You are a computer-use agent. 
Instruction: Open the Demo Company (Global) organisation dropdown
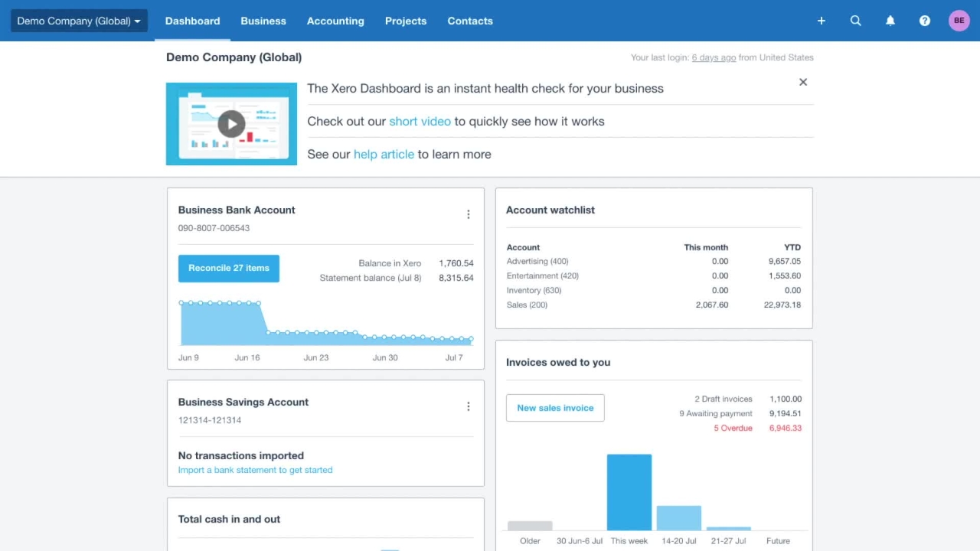(79, 21)
